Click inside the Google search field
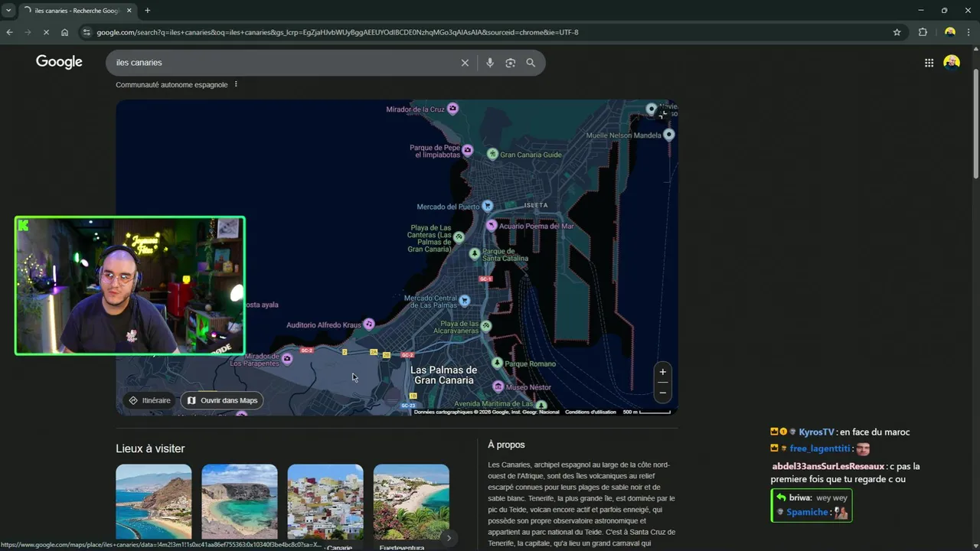 [x=283, y=63]
